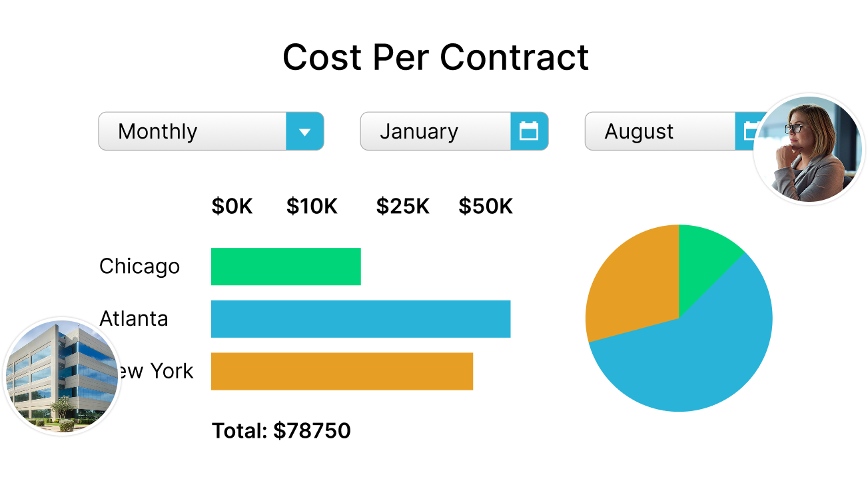Click the green Chicago bar
This screenshot has width=868, height=487.
pyautogui.click(x=286, y=266)
